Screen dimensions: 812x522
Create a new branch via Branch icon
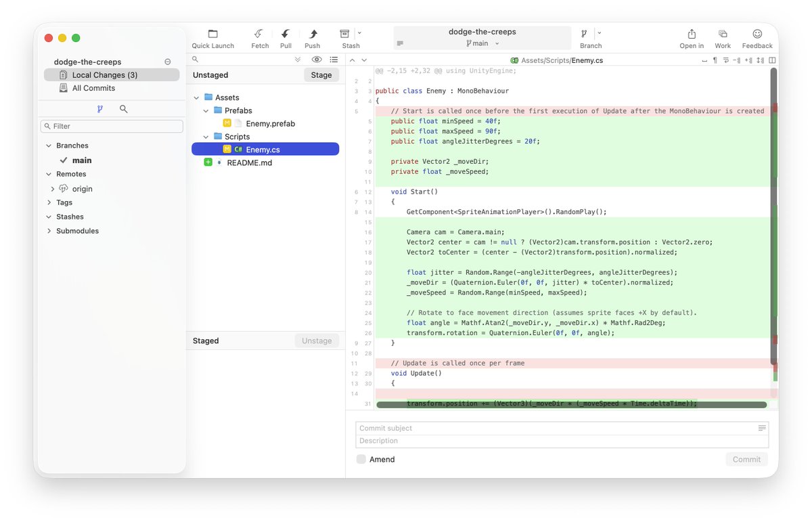[585, 34]
